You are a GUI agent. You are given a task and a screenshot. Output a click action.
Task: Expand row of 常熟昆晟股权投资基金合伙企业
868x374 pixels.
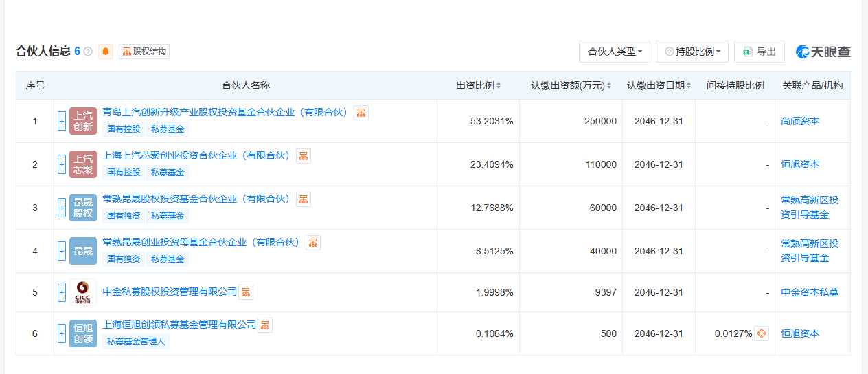(x=62, y=208)
